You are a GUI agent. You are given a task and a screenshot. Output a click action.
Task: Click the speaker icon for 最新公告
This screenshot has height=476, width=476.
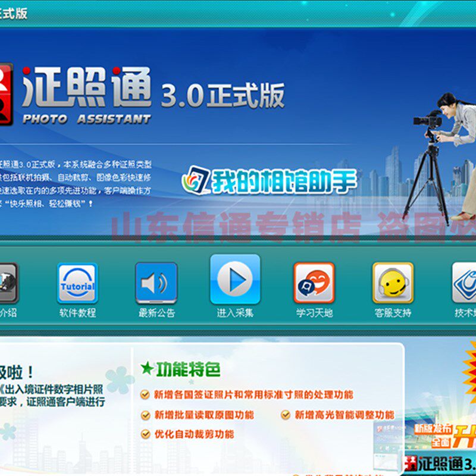coord(156,283)
